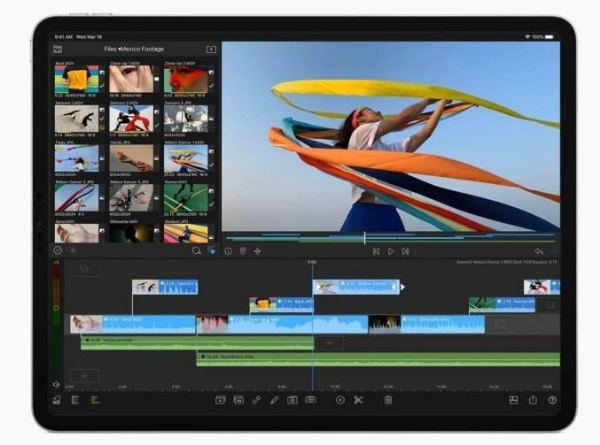Image resolution: width=600 pixels, height=445 pixels.
Task: Tap the insert clip icon in bottom toolbar
Action: click(x=220, y=400)
